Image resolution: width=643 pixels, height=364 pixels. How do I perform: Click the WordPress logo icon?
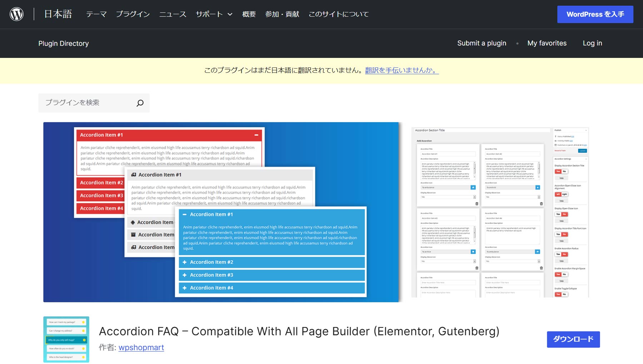tap(16, 14)
